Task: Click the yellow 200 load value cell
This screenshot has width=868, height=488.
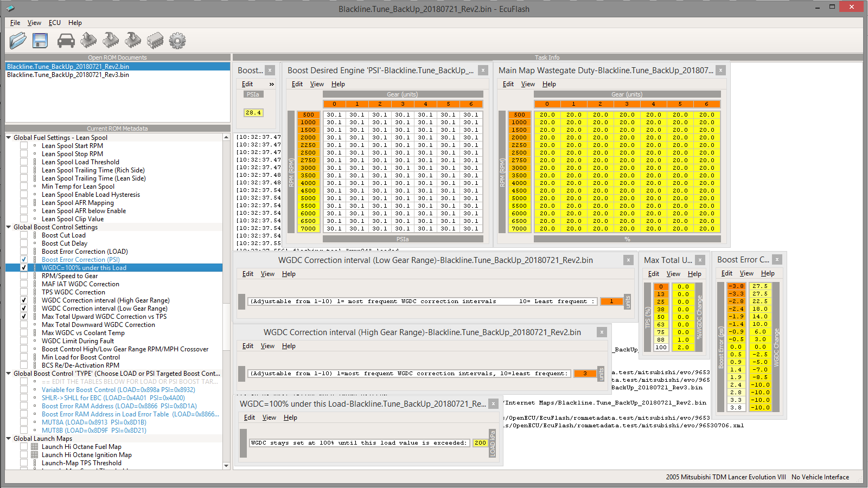Action: point(480,443)
